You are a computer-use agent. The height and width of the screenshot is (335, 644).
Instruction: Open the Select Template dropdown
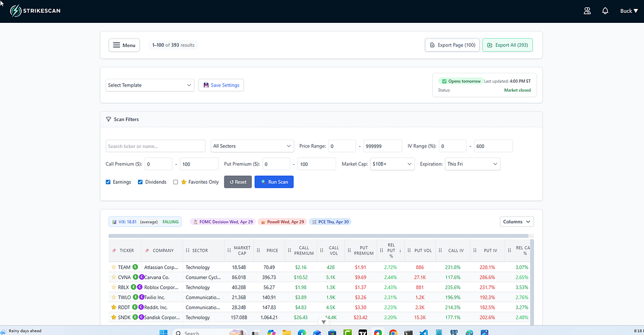point(150,85)
